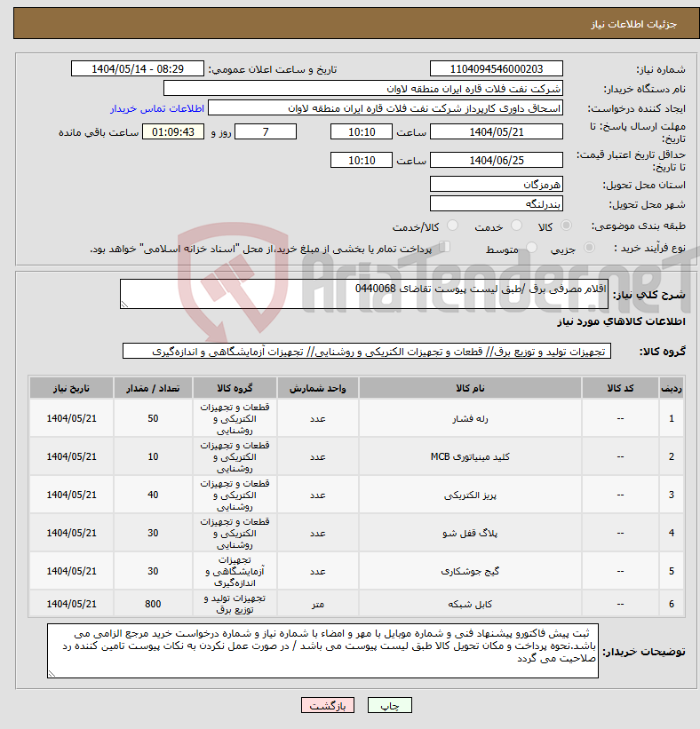Select the کالا/خدمت radio button

point(452,226)
